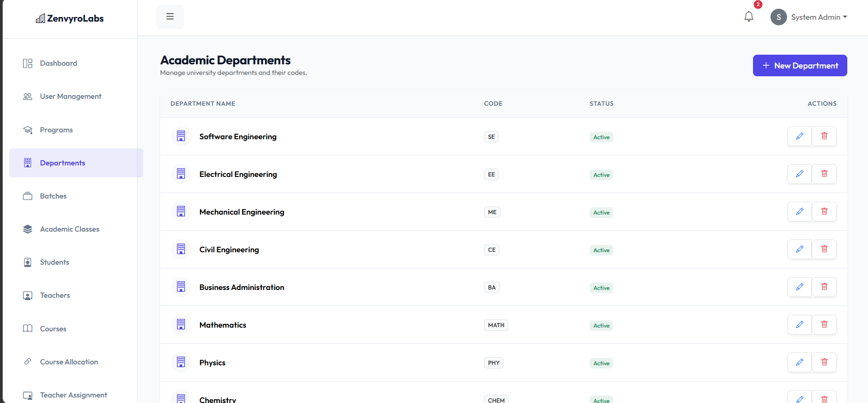Open the System Admin account dropdown
The height and width of the screenshot is (403, 868).
click(x=809, y=17)
